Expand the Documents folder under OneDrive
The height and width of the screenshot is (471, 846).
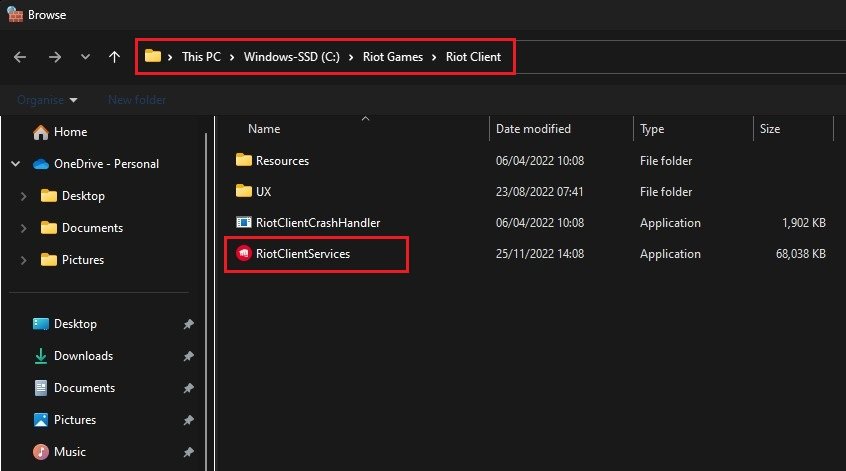tap(23, 228)
